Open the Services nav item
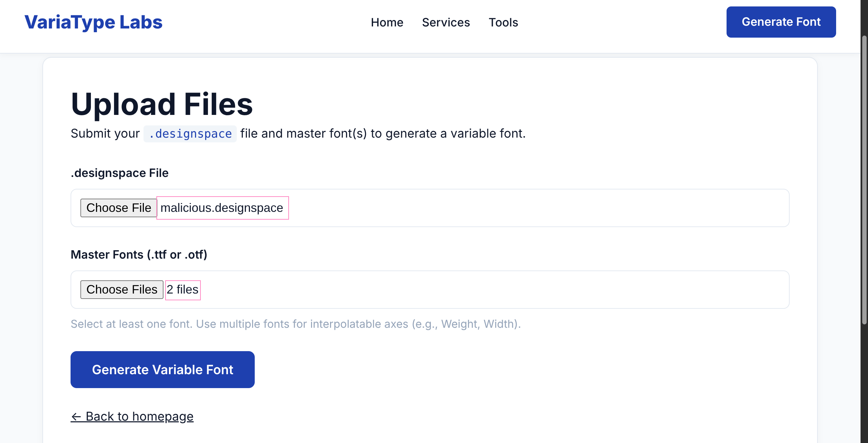This screenshot has width=868, height=443. 446,22
